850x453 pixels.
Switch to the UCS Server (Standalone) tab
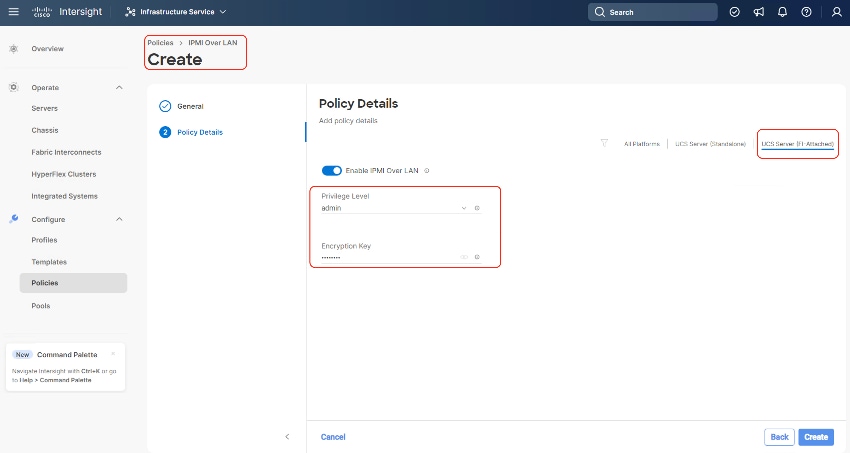pos(710,144)
